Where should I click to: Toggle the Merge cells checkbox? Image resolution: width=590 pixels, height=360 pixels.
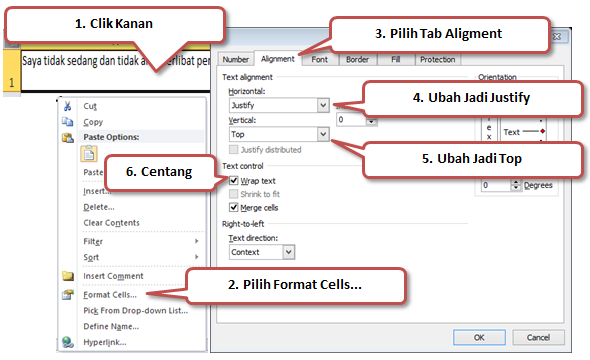click(x=234, y=207)
